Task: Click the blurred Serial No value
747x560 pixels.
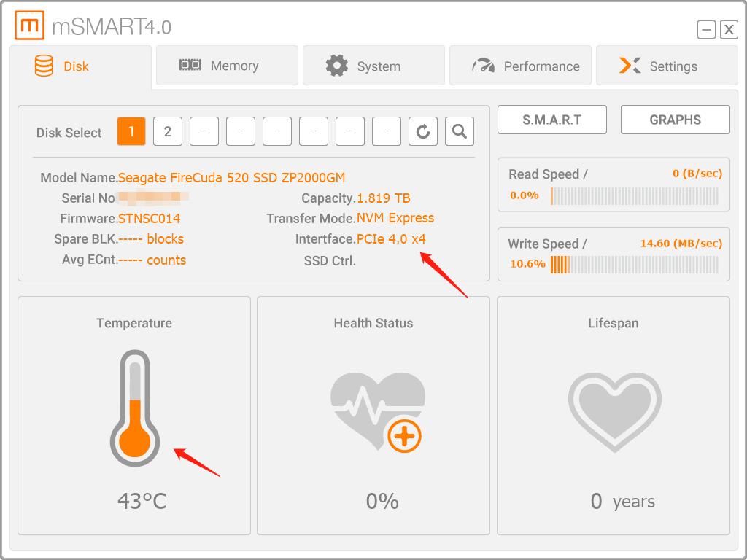Action: tap(153, 197)
